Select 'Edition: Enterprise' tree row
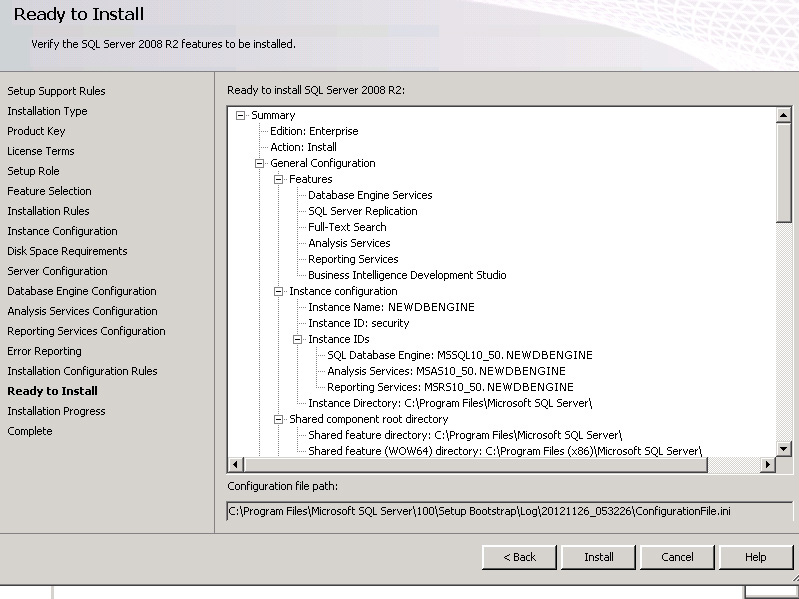This screenshot has width=799, height=599. point(314,131)
